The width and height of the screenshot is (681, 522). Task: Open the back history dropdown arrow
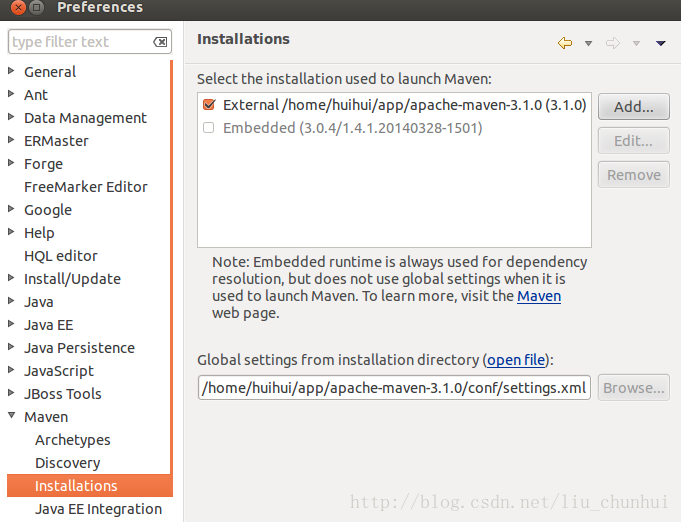click(588, 43)
